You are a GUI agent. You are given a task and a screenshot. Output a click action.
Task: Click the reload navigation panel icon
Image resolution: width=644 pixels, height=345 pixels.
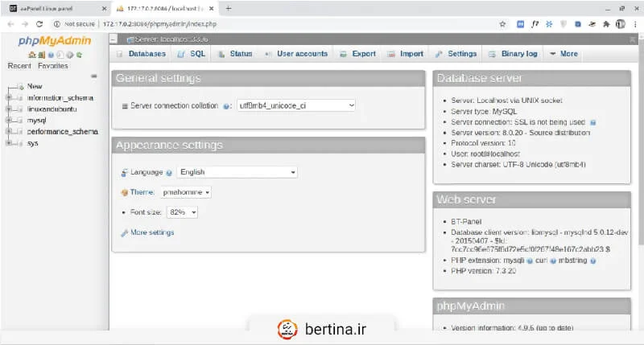[x=78, y=55]
